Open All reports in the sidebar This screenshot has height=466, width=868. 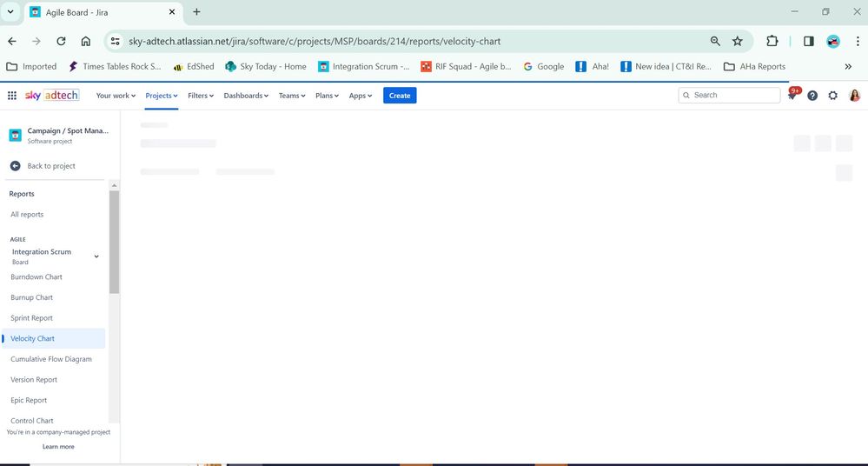pyautogui.click(x=27, y=215)
